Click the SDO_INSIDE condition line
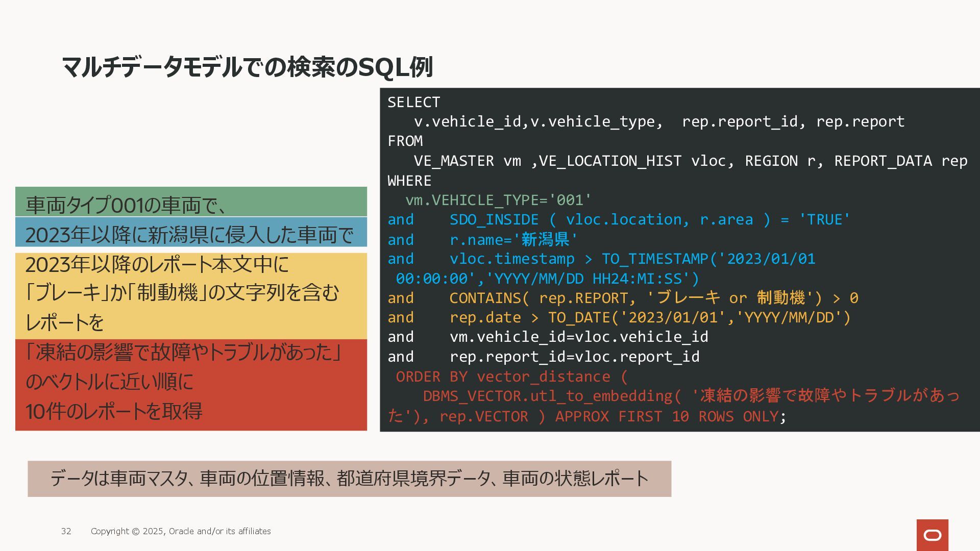Screen dimensions: 980x551 (x=619, y=220)
